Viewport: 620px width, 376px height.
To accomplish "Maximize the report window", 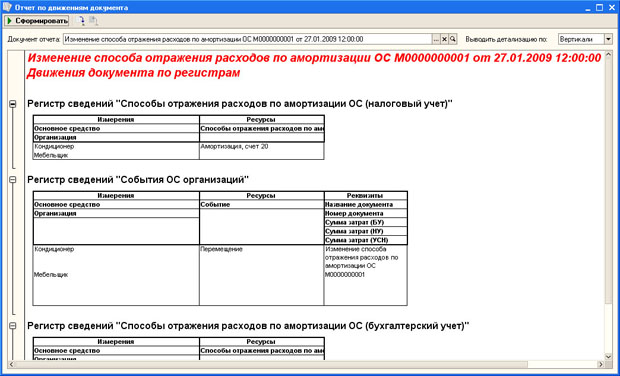I will 599,8.
